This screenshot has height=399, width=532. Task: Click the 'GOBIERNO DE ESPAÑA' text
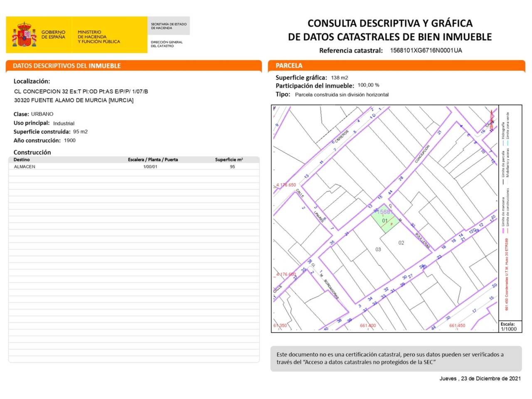click(53, 34)
